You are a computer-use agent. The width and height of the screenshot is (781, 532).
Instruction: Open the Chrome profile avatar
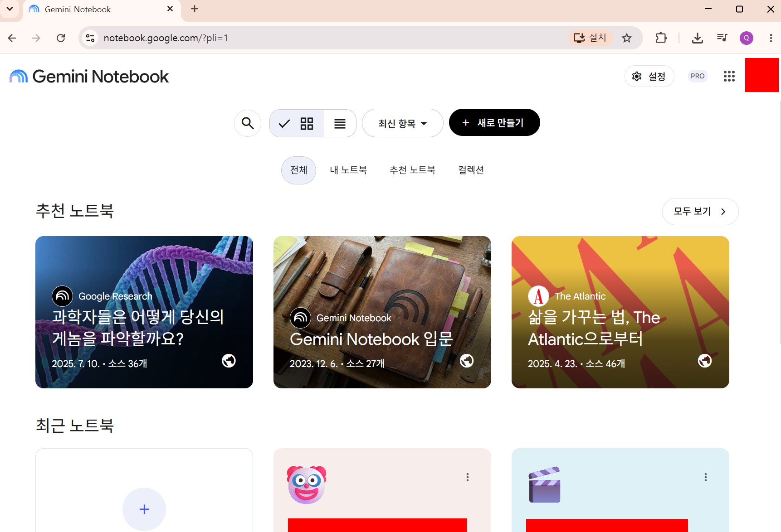pos(747,38)
